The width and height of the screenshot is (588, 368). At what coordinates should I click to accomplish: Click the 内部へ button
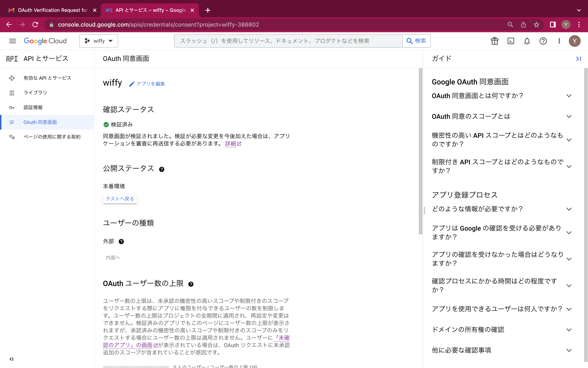pyautogui.click(x=113, y=258)
